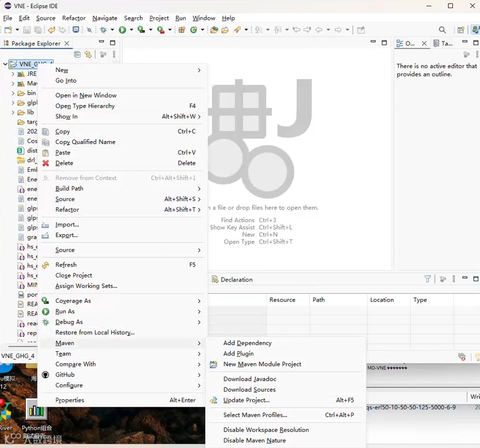The height and width of the screenshot is (448, 480).
Task: Open Coverage dropdown arrow
Action: (x=151, y=30)
